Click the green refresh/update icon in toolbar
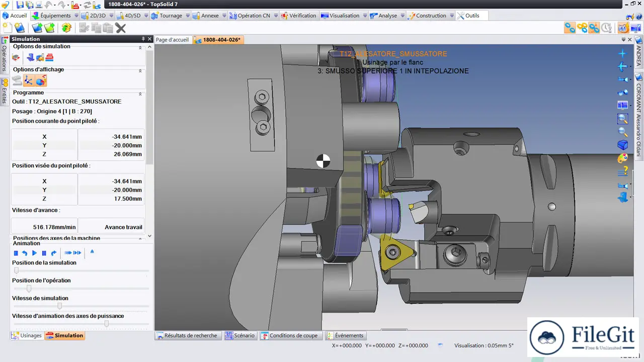 (66, 28)
